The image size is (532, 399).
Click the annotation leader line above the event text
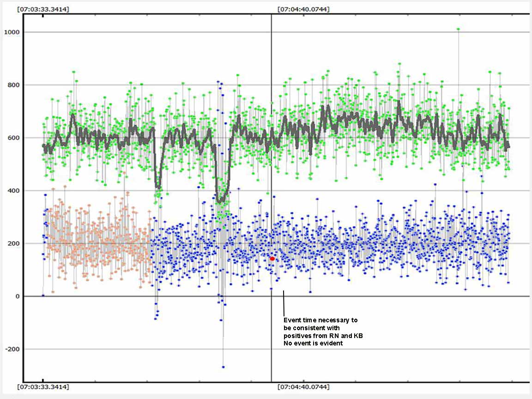tap(284, 302)
